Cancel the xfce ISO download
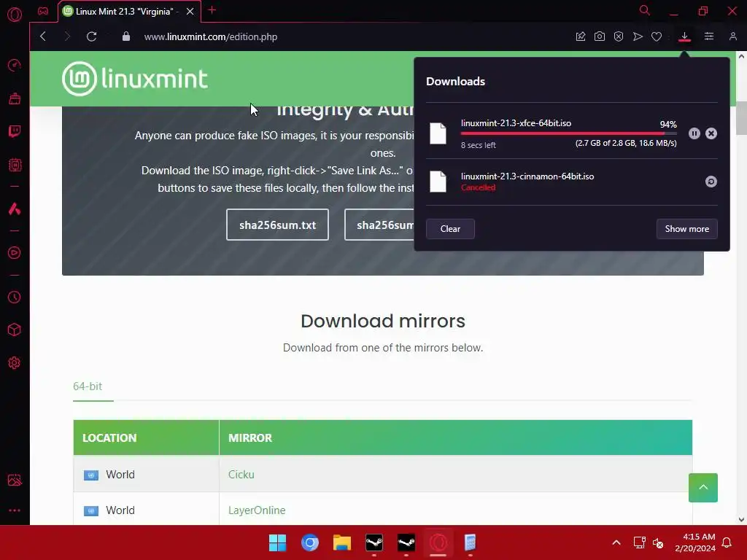 [711, 134]
